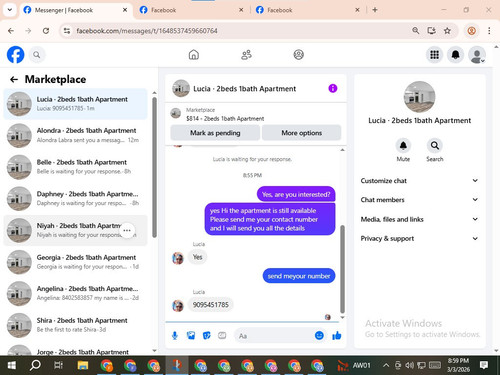This screenshot has width=500, height=375.
Task: Send a thumbs-up like
Action: tap(337, 335)
